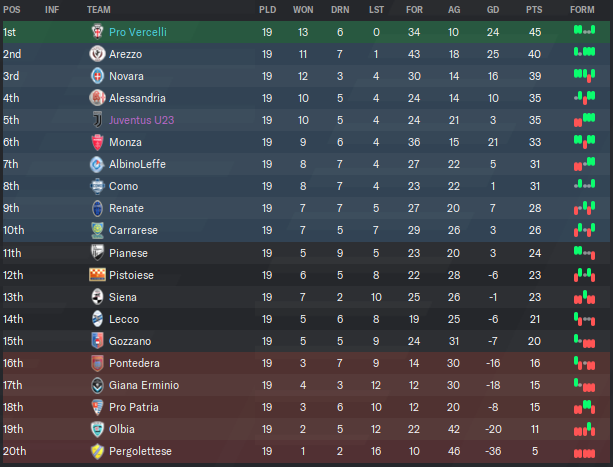Select the 20th place Pergolettese row

coord(306,451)
